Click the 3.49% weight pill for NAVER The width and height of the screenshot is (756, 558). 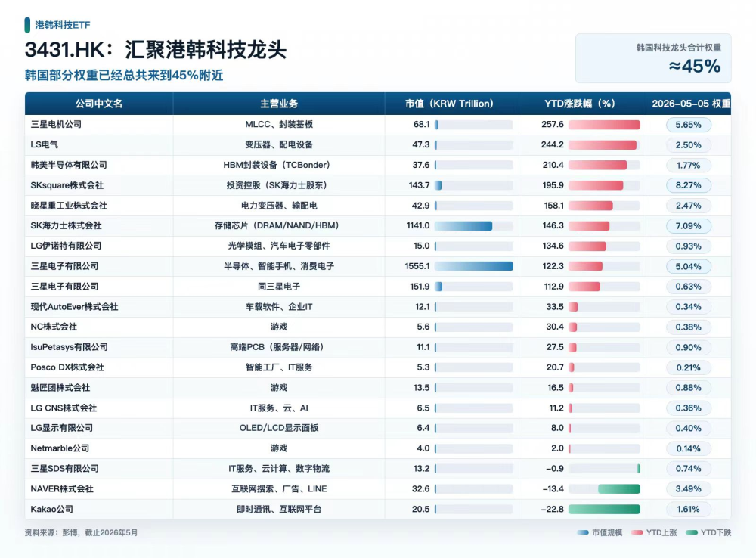coord(688,488)
